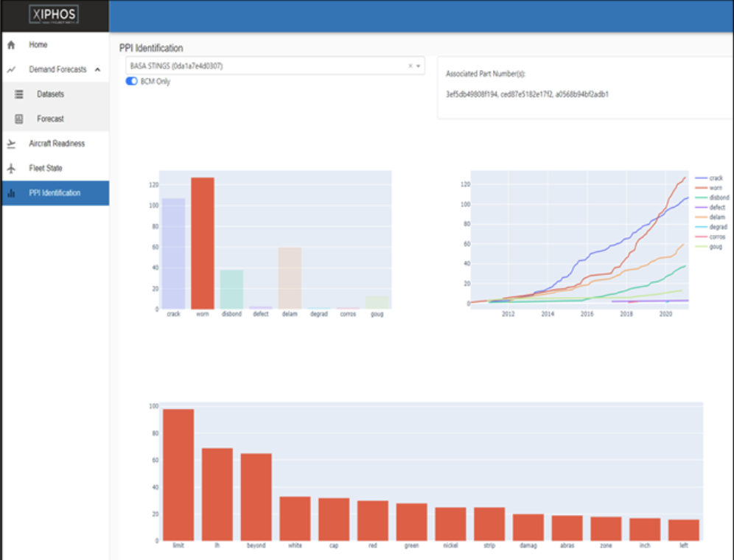Clear the BASA STINGS selection with the x

(410, 66)
